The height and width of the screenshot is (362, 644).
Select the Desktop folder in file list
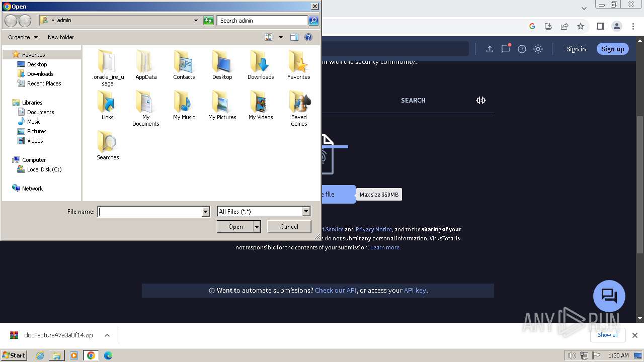pos(222,65)
